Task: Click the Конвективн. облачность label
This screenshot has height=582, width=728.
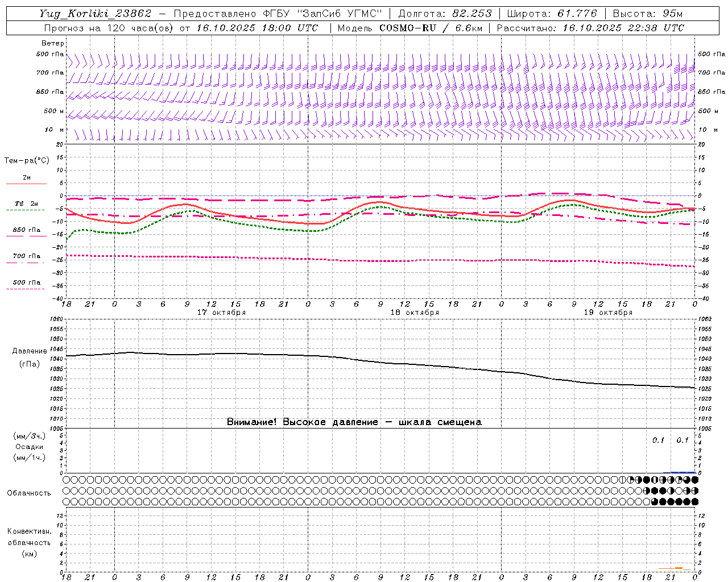Action: point(29,537)
